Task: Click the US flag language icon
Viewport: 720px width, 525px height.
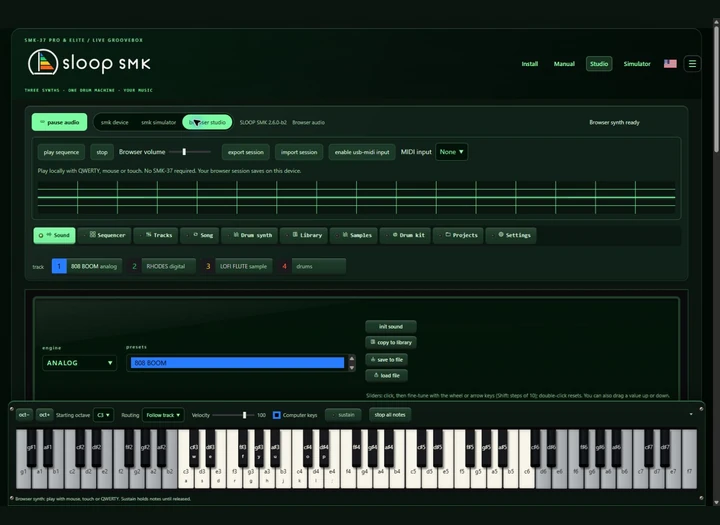Action: [x=670, y=64]
